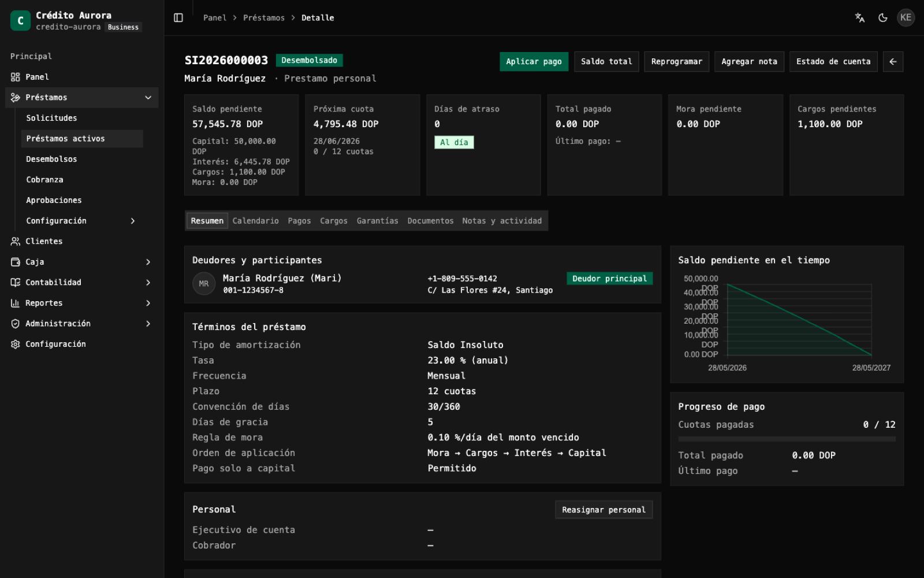924x578 pixels.
Task: Open the language translation icon
Action: tap(860, 18)
